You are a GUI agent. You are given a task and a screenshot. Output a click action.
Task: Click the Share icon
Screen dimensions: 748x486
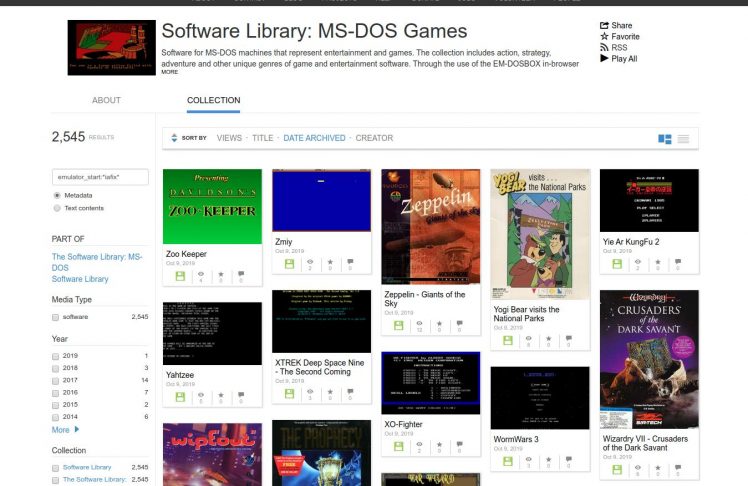click(604, 26)
